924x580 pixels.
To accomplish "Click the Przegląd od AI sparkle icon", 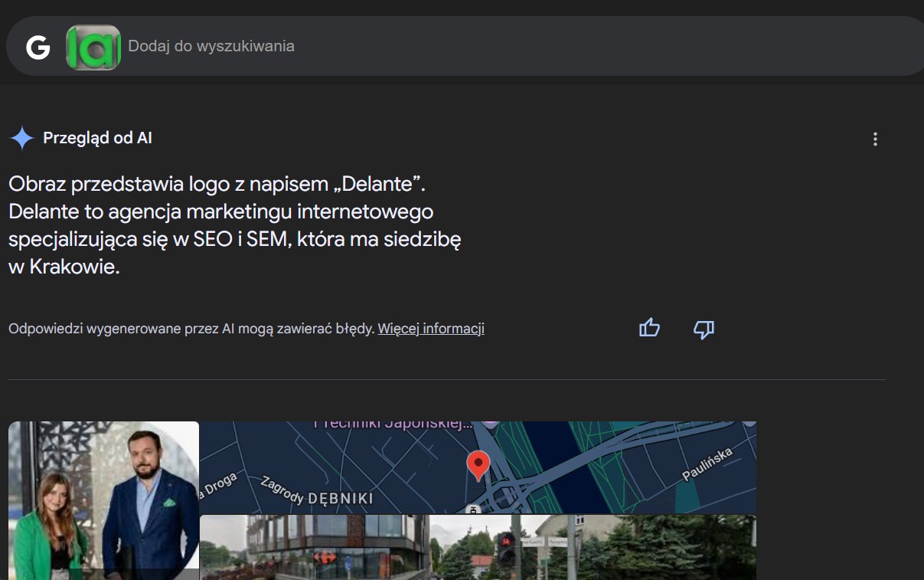I will pos(21,138).
